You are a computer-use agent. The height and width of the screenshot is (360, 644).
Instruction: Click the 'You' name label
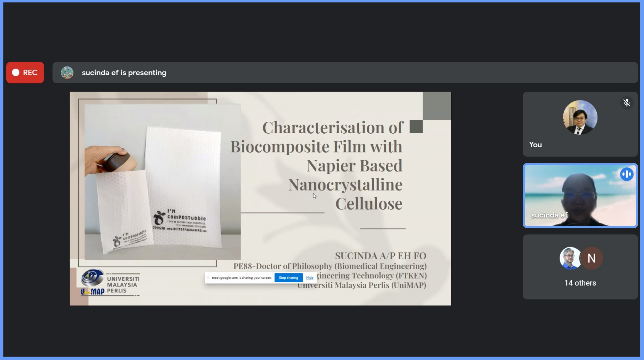pos(535,145)
